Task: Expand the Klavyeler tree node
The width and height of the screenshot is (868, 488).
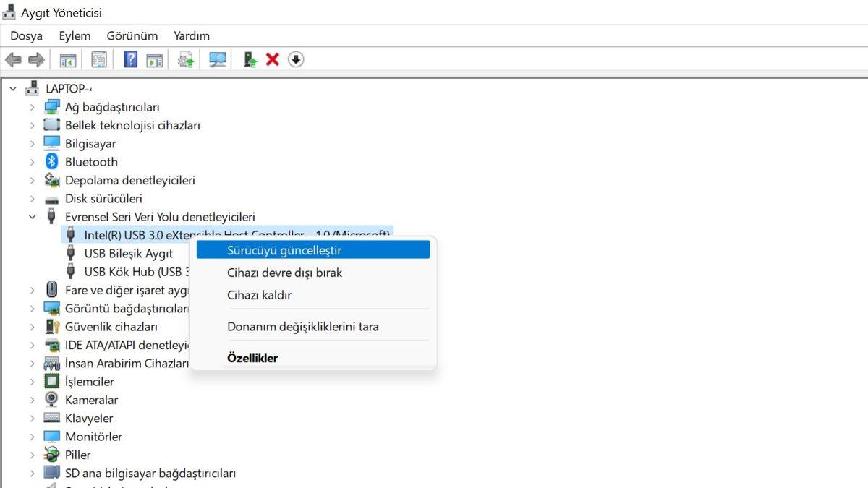Action: (x=31, y=418)
